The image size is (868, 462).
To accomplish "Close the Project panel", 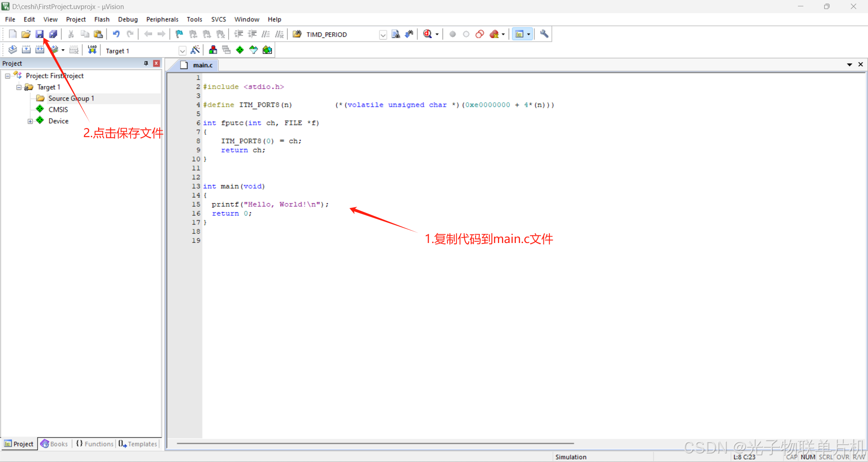I will click(156, 63).
